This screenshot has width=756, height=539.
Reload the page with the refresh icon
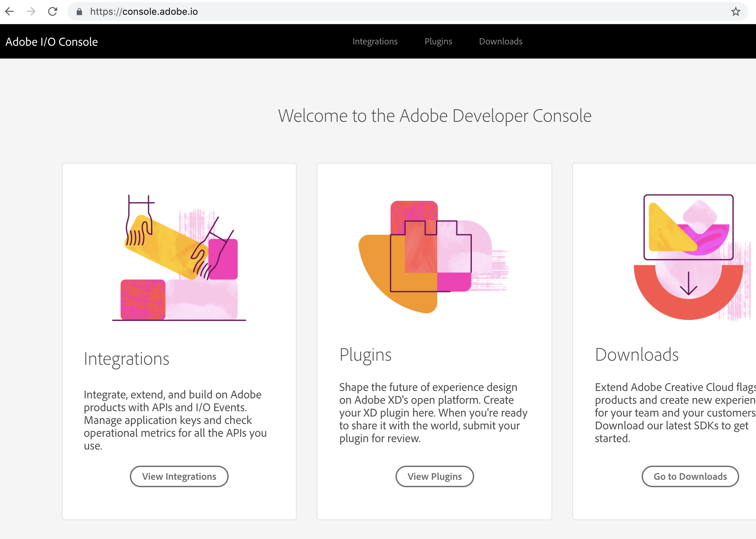pos(53,11)
